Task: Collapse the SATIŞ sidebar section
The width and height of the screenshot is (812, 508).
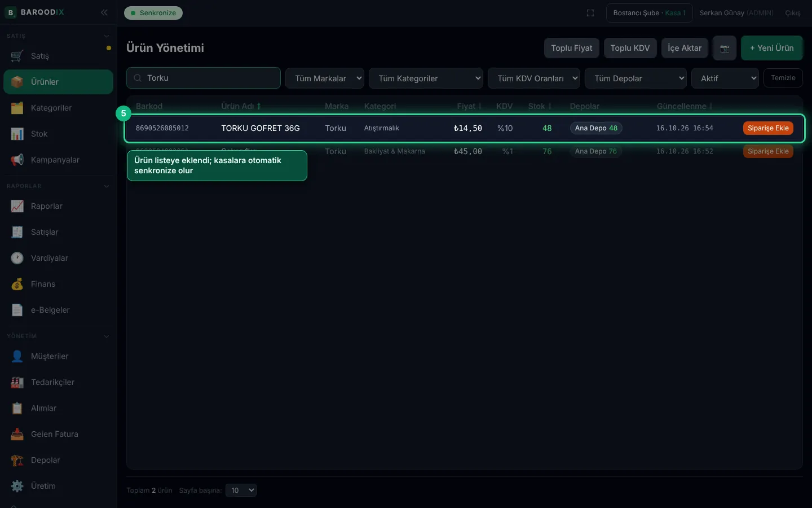Action: point(107,36)
